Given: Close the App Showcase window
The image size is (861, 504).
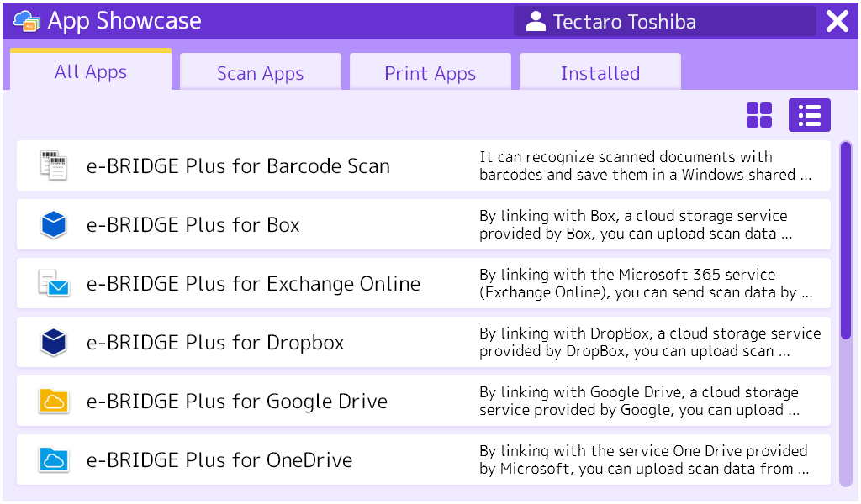Looking at the screenshot, I should pyautogui.click(x=837, y=22).
